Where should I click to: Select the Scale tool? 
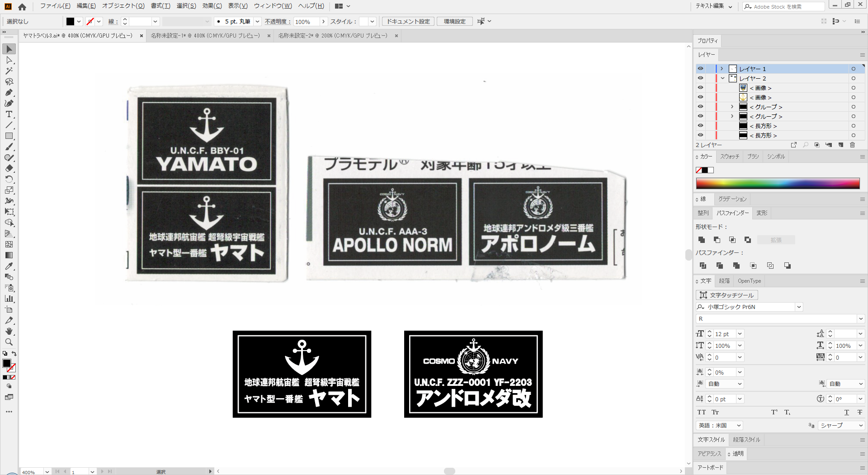pyautogui.click(x=9, y=190)
